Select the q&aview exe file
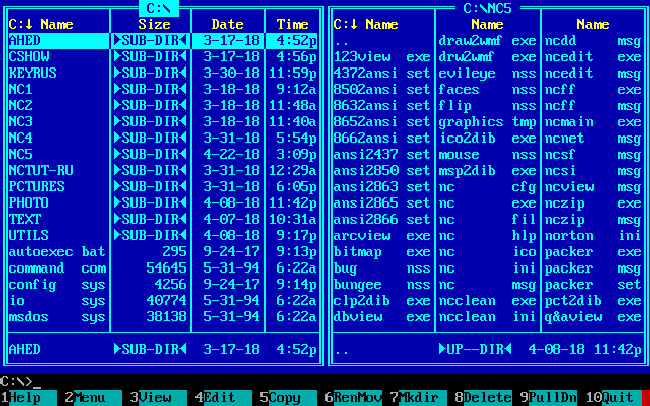 (x=593, y=317)
